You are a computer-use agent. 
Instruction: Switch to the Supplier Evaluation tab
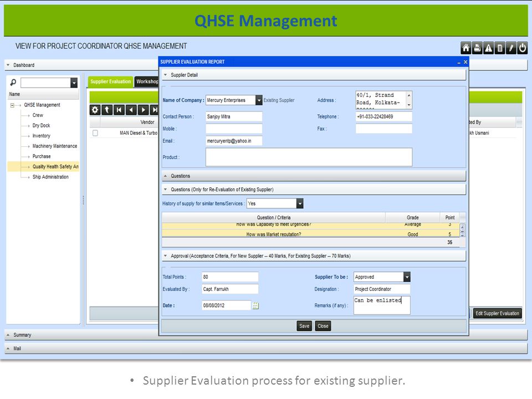[x=111, y=82]
